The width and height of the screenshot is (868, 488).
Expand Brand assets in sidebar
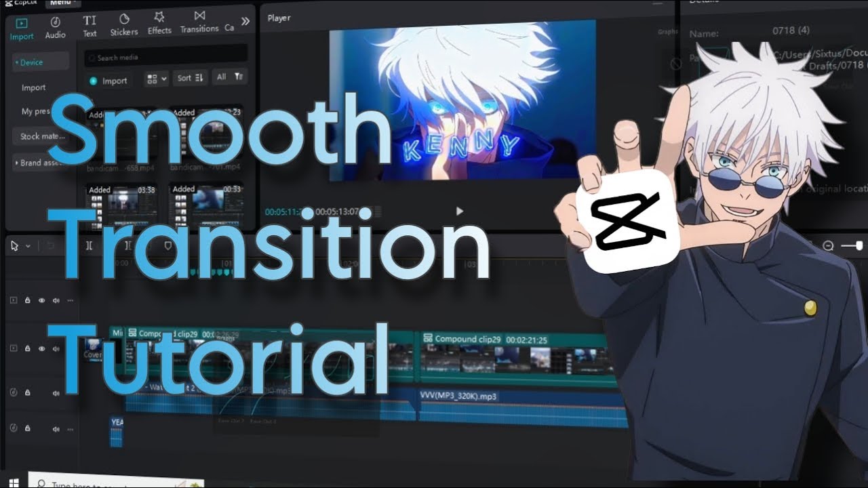tap(39, 163)
